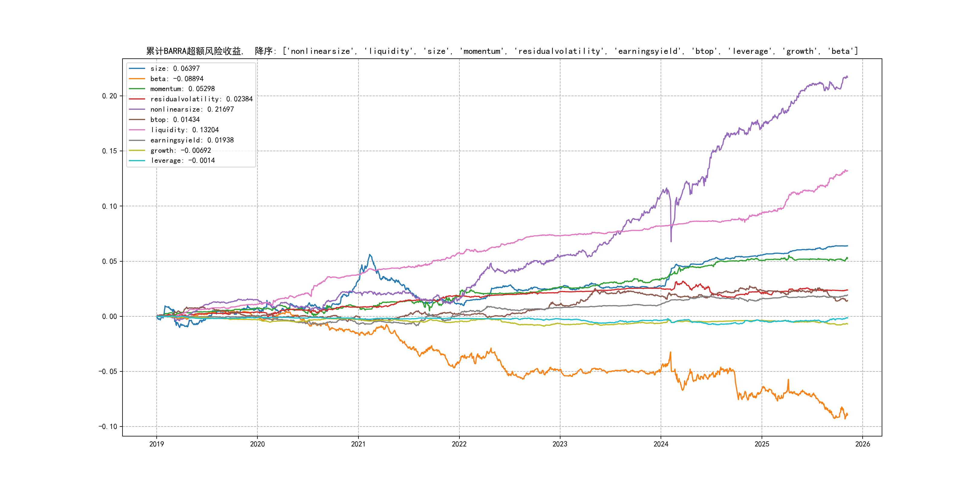Click the cyan leverage legend swatch
Viewport: 980px width, 490px height.
[137, 161]
